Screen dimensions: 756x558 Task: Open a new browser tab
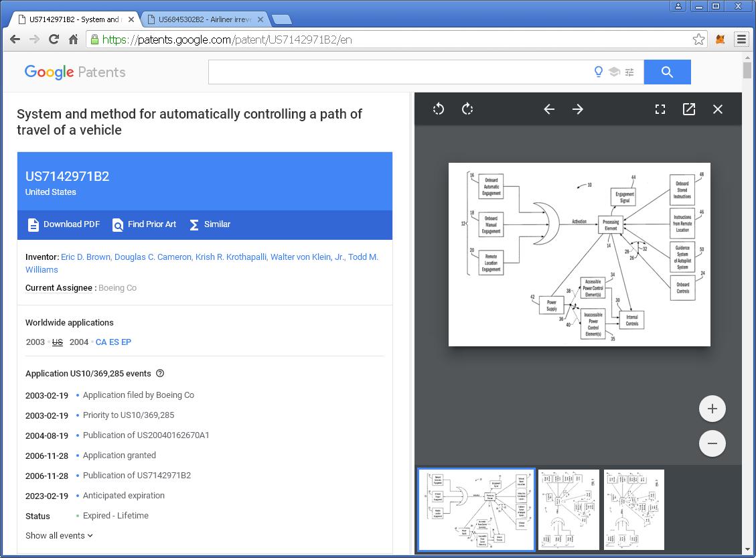pos(282,20)
